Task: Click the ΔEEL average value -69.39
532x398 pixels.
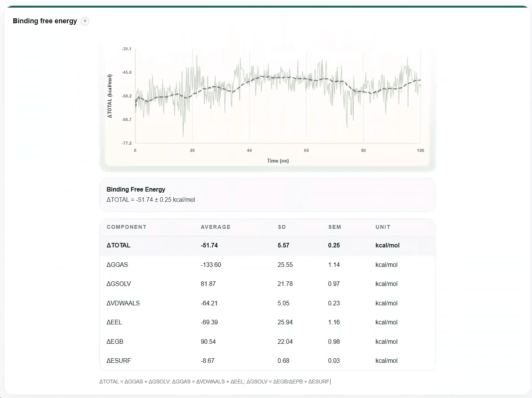Action: [x=209, y=322]
